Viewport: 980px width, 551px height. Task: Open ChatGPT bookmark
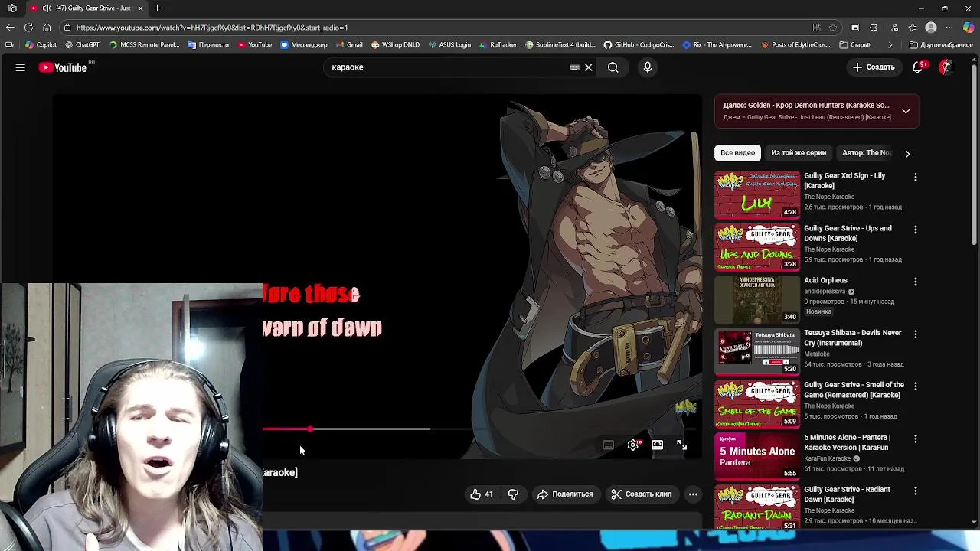click(82, 45)
